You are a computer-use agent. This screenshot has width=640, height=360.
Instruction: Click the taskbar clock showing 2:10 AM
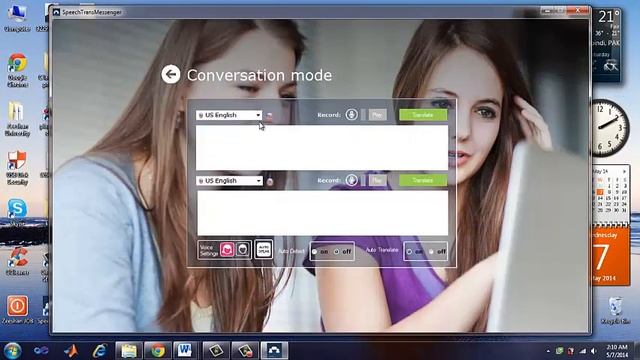616,351
